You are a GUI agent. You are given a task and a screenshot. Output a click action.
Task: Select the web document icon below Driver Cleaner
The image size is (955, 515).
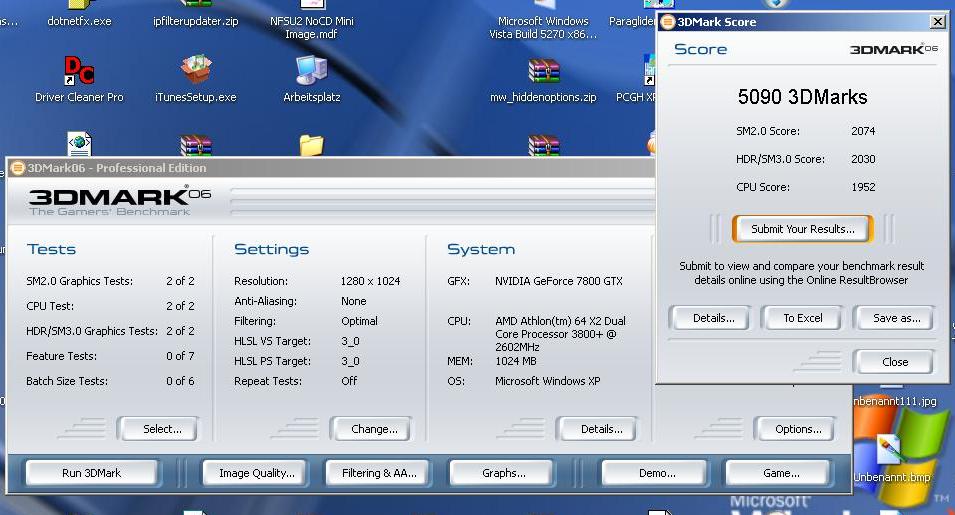click(79, 144)
